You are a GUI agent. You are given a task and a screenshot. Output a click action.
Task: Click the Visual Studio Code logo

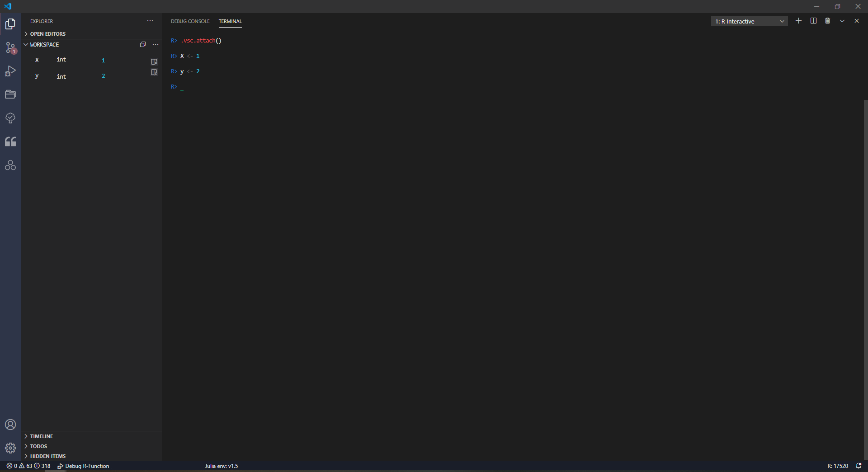point(8,6)
